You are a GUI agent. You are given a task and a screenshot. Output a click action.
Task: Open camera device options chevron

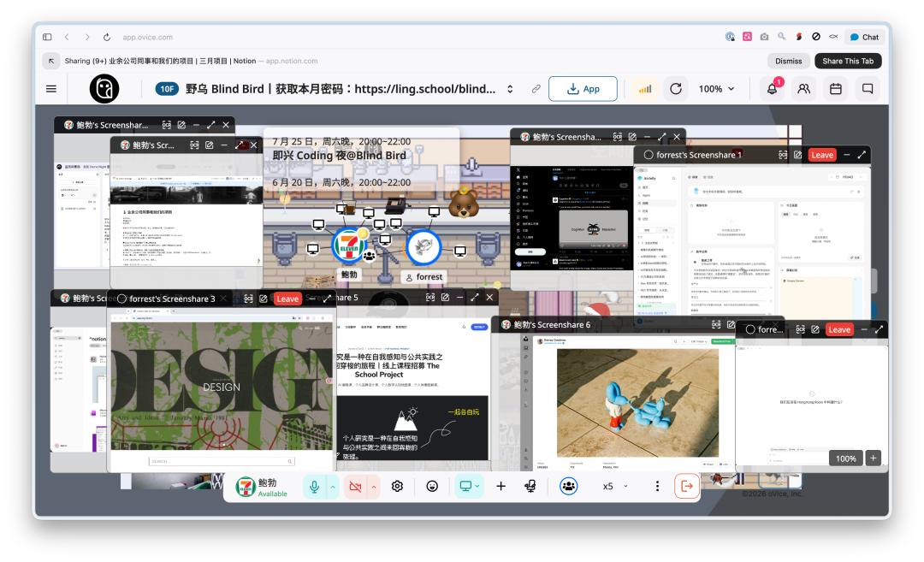pyautogui.click(x=374, y=486)
